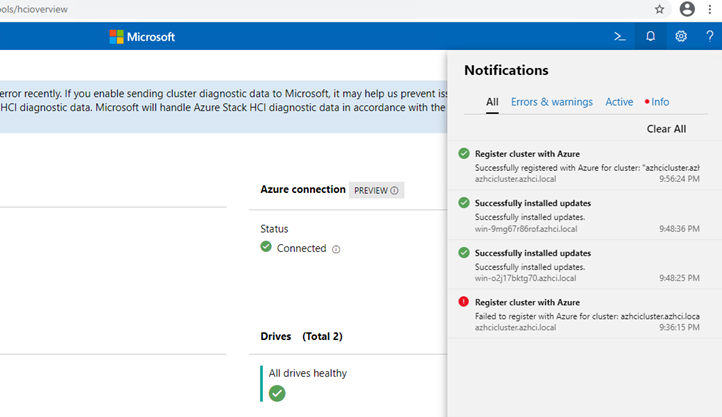This screenshot has width=722, height=417.
Task: Open the help question mark icon
Action: click(710, 36)
